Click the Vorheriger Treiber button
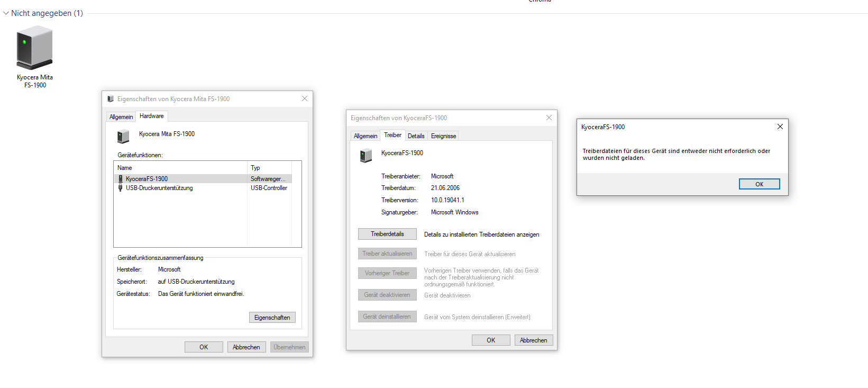The image size is (868, 388). point(387,273)
